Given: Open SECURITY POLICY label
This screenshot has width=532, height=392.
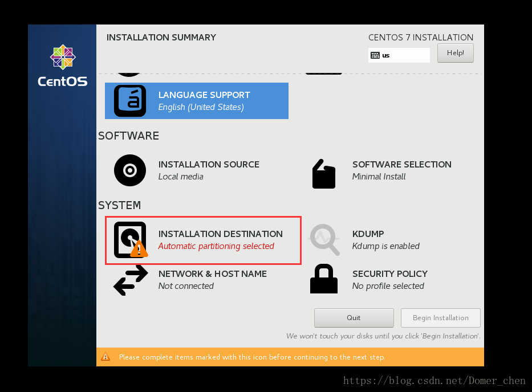Looking at the screenshot, I should tap(390, 273).
